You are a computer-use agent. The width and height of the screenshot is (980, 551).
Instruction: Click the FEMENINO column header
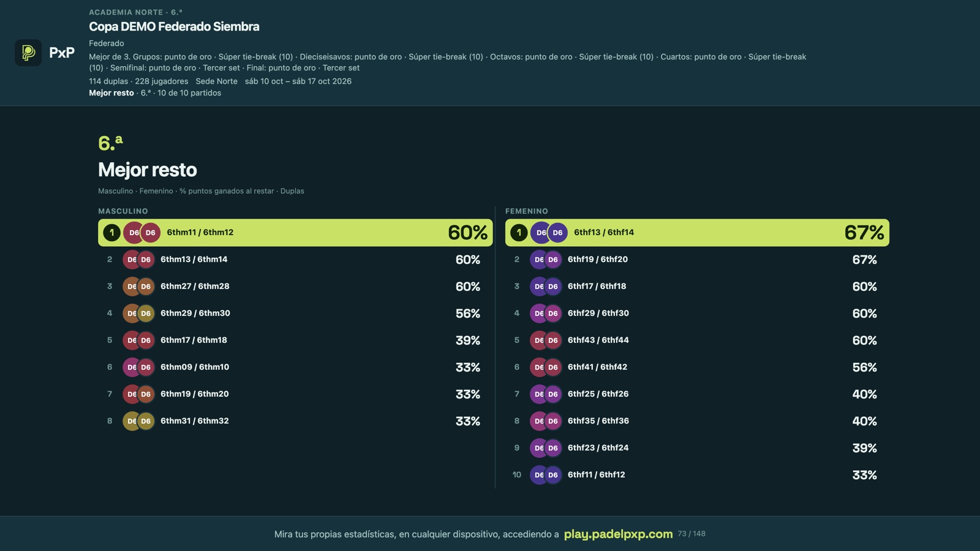click(527, 211)
